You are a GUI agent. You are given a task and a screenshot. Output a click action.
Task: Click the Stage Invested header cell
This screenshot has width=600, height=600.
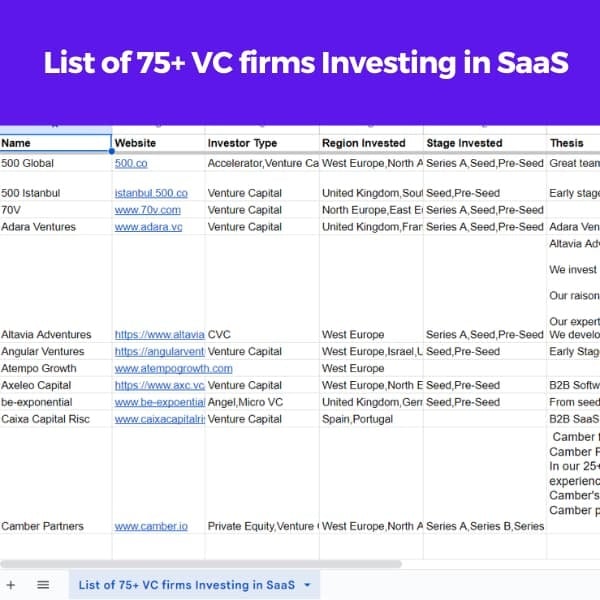tap(484, 143)
